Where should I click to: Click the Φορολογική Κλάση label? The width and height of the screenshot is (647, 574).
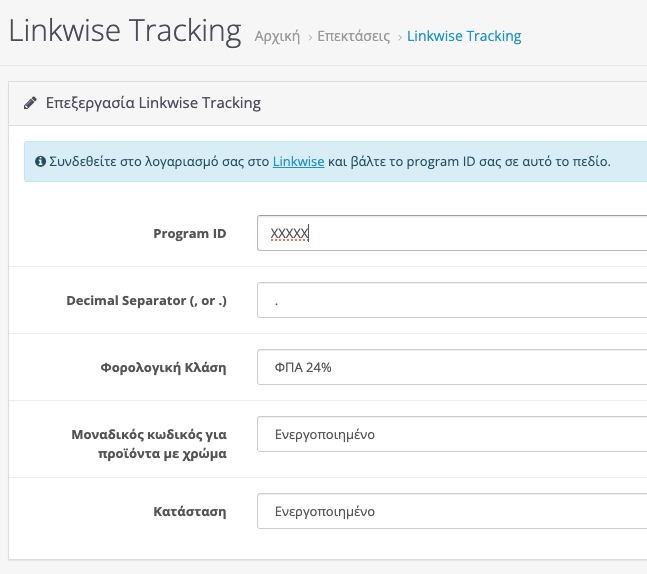(x=163, y=367)
